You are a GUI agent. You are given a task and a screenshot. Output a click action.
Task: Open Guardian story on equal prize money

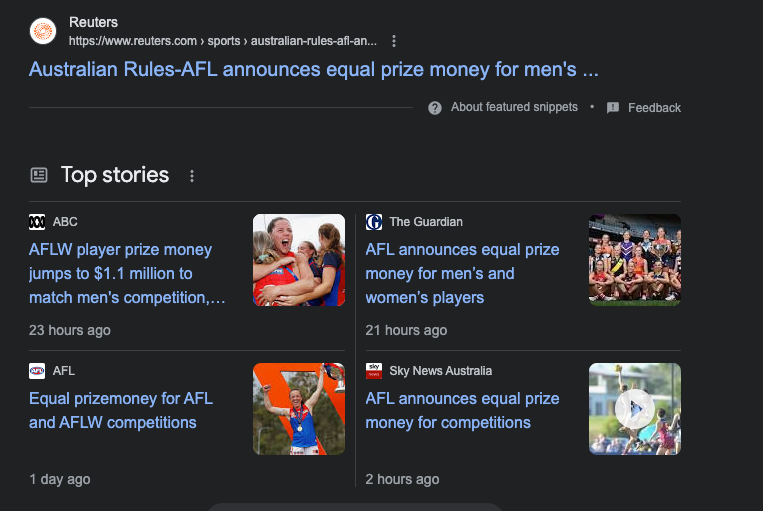click(x=462, y=274)
